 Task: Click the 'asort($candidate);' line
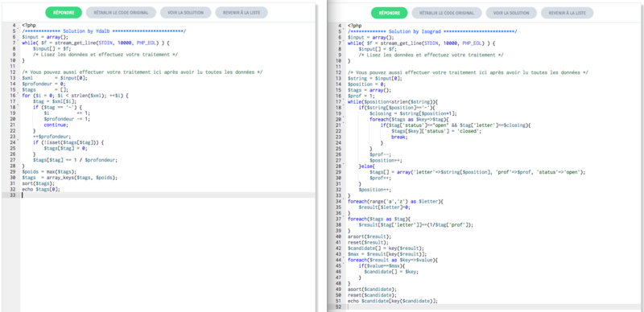[x=372, y=289]
